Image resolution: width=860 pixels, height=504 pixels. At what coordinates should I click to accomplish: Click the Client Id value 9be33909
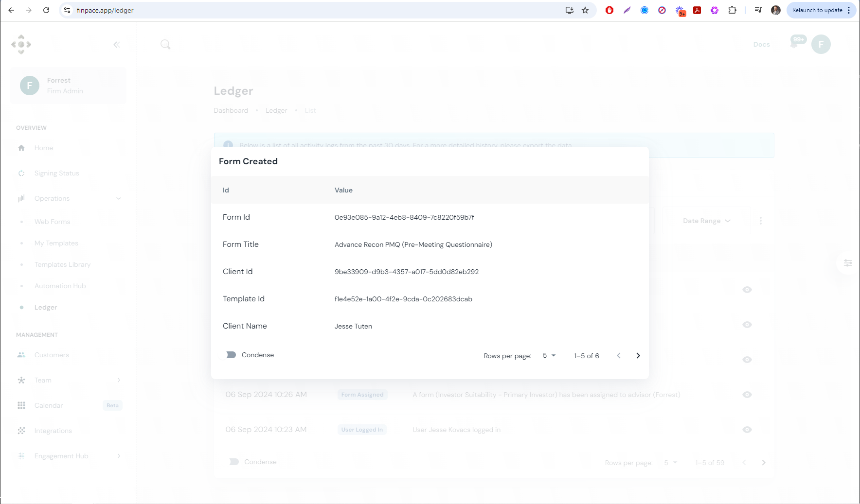[x=407, y=272]
